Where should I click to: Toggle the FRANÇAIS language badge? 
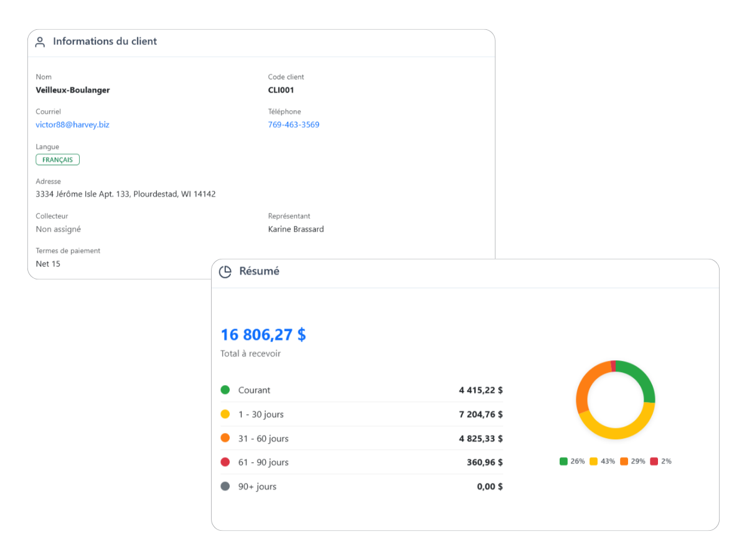click(x=57, y=159)
